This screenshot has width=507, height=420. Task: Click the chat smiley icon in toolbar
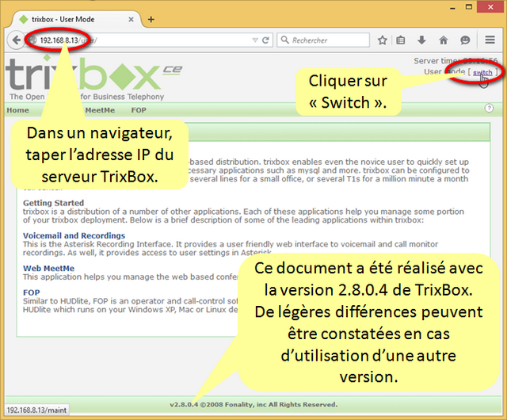465,40
